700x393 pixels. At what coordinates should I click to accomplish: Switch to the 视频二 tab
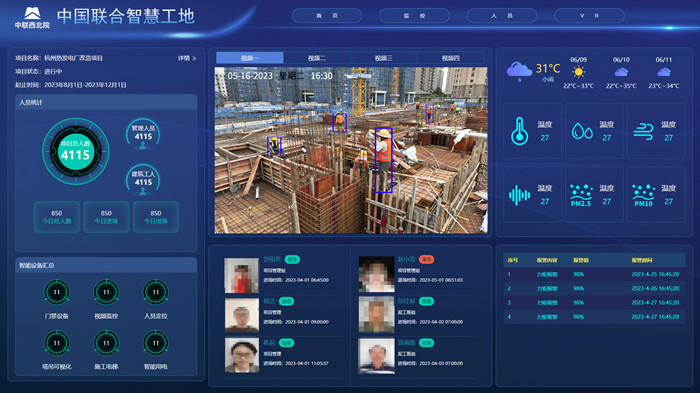317,58
